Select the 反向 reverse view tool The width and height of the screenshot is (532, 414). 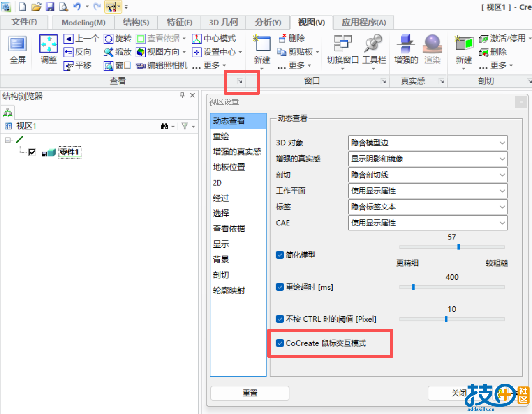point(77,52)
